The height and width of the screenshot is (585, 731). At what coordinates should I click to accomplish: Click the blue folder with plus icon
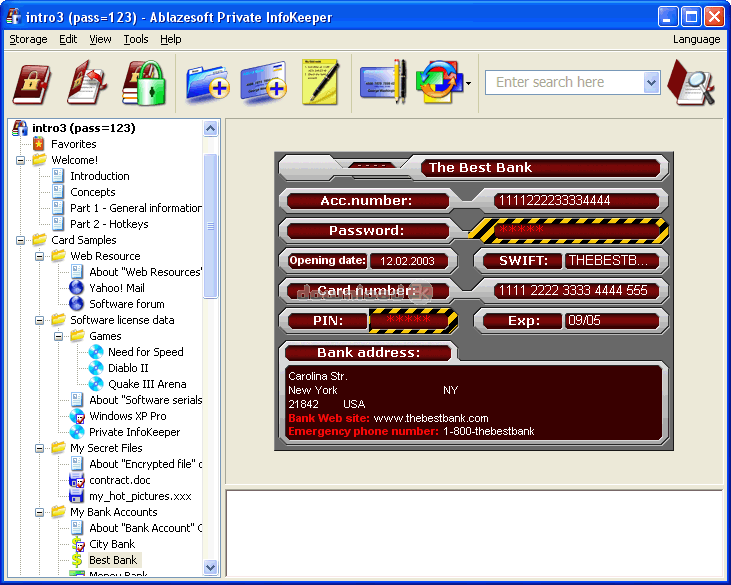[x=207, y=83]
